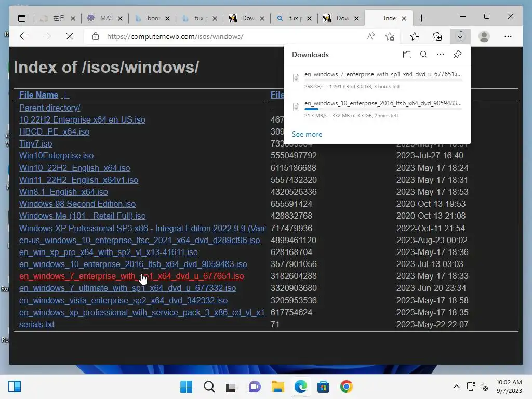The height and width of the screenshot is (399, 532).
Task: Open Microsoft Store from taskbar
Action: [323, 387]
